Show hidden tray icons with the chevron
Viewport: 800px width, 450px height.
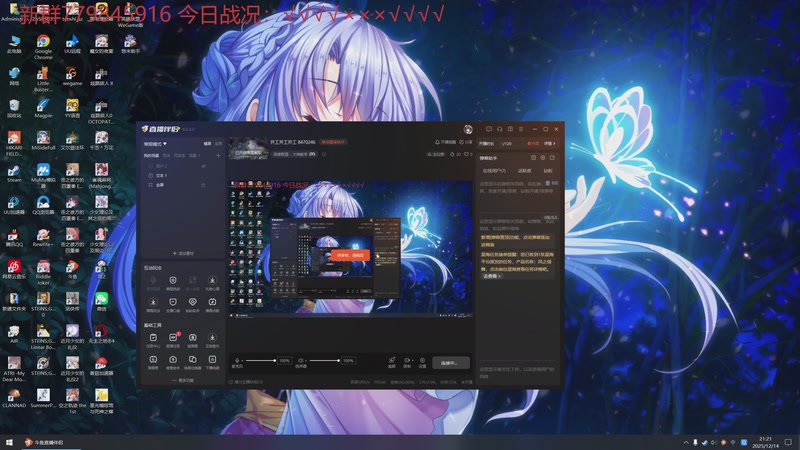pyautogui.click(x=686, y=442)
